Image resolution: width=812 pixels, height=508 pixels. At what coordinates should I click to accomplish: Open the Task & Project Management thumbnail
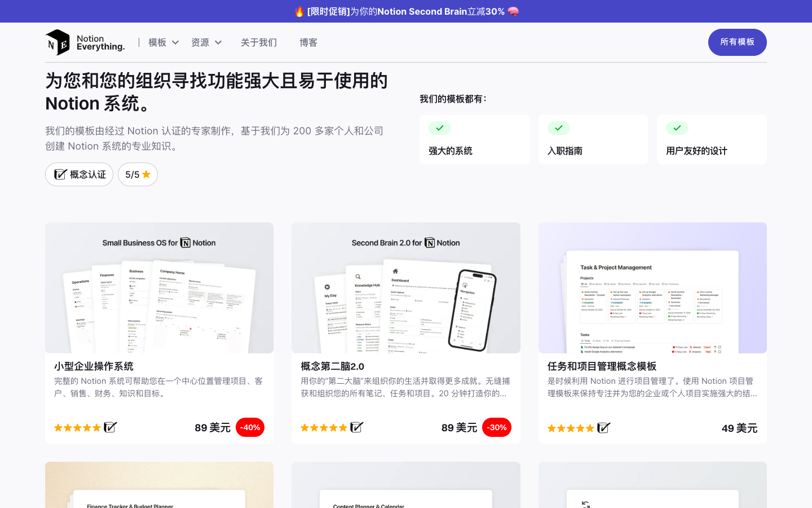tap(652, 288)
